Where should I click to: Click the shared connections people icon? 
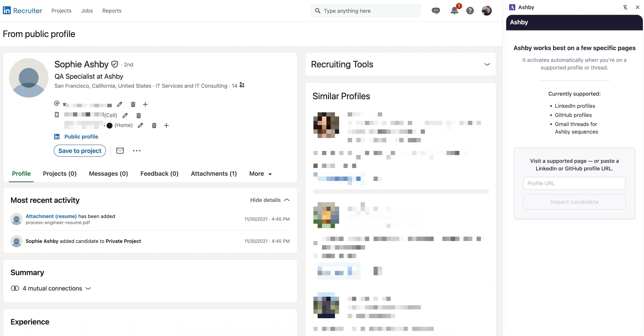click(242, 85)
